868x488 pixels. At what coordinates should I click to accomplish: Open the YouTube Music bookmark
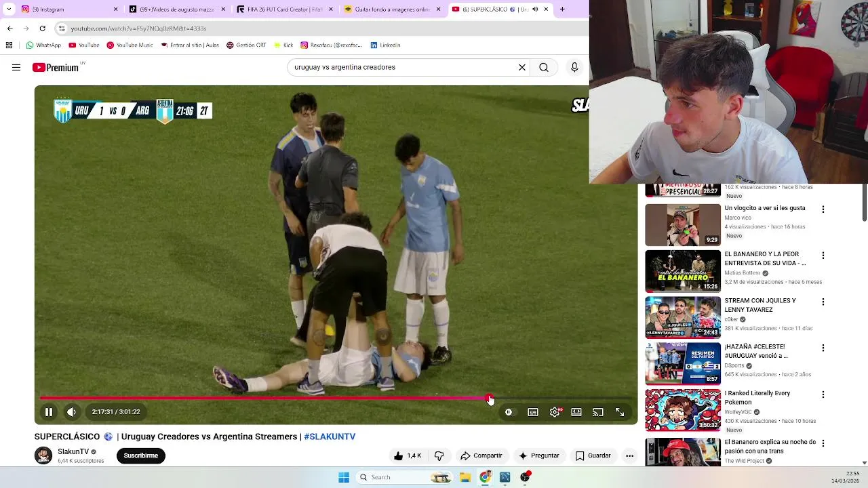click(x=130, y=45)
